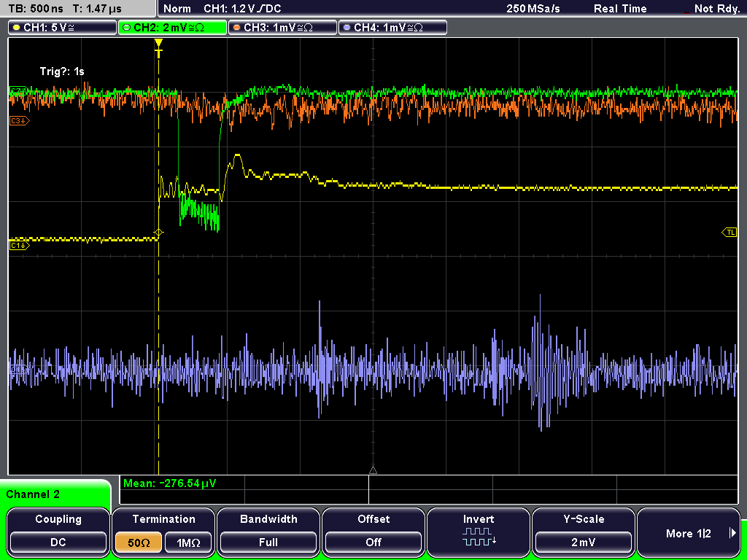
Task: Click the Channel 2 menu title
Action: [x=33, y=494]
